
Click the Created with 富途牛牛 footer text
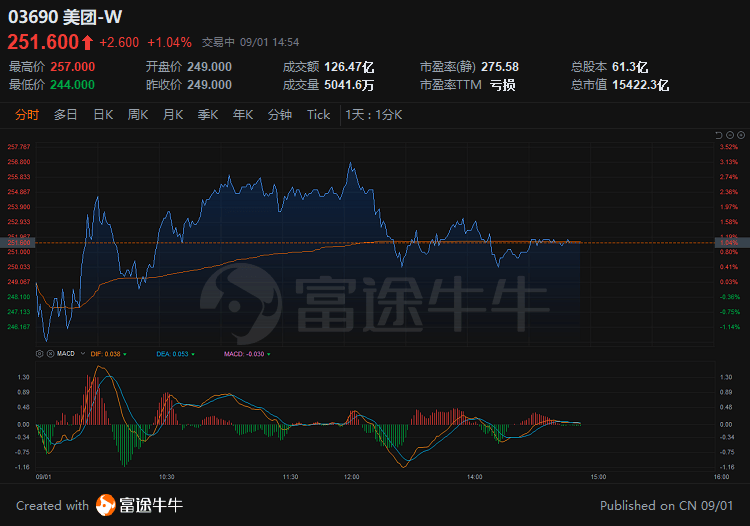(x=99, y=505)
